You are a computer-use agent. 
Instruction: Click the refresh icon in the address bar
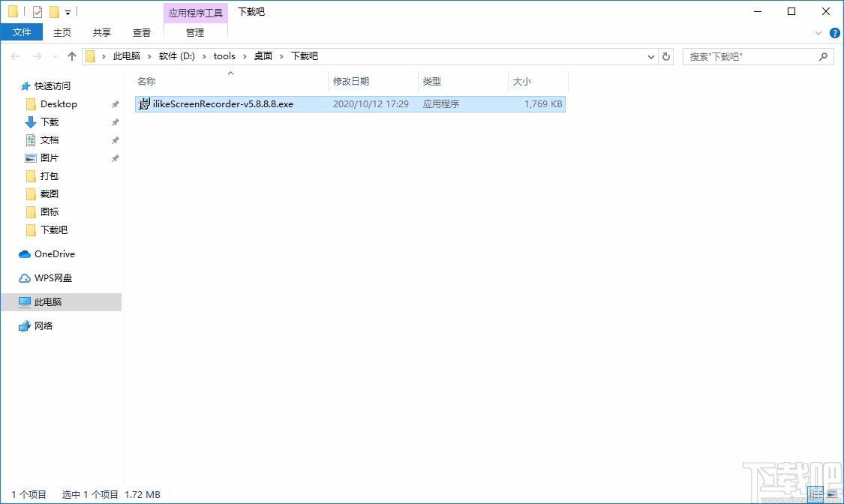coord(666,55)
